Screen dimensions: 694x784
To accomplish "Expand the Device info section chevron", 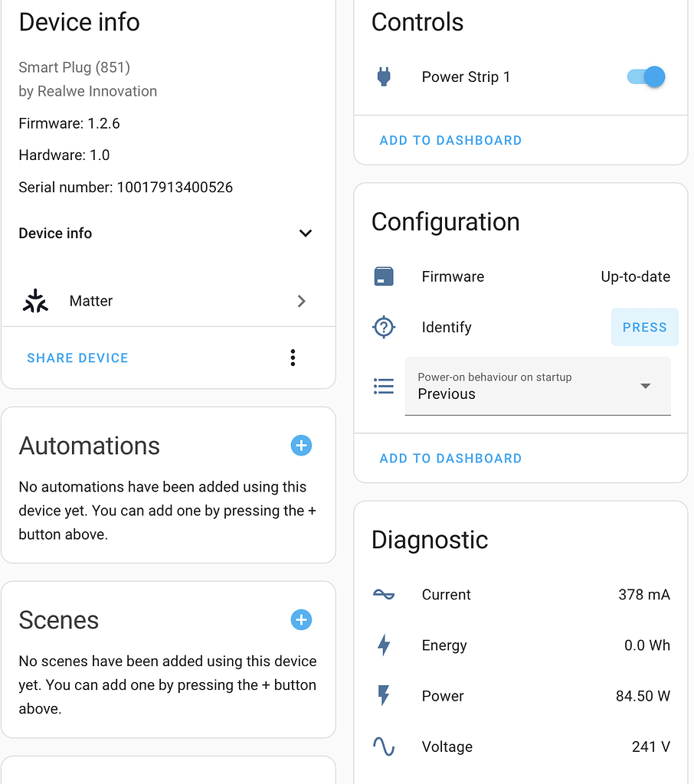I will pyautogui.click(x=305, y=234).
